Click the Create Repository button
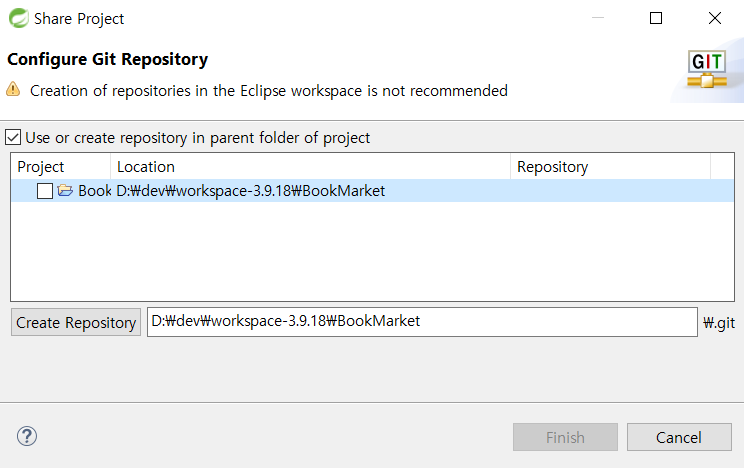Screen dimensions: 744x468 (x=76, y=322)
